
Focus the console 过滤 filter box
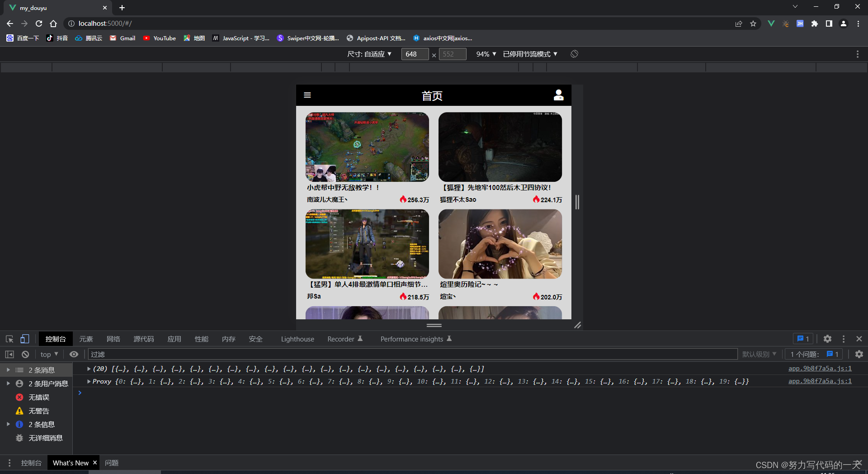point(413,354)
